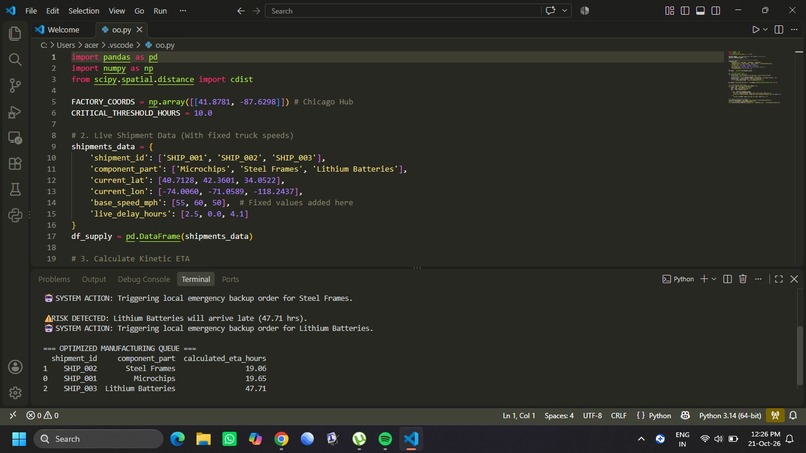Click the code minimap preview
Screen dimensions: 806x453
pyautogui.click(x=755, y=77)
